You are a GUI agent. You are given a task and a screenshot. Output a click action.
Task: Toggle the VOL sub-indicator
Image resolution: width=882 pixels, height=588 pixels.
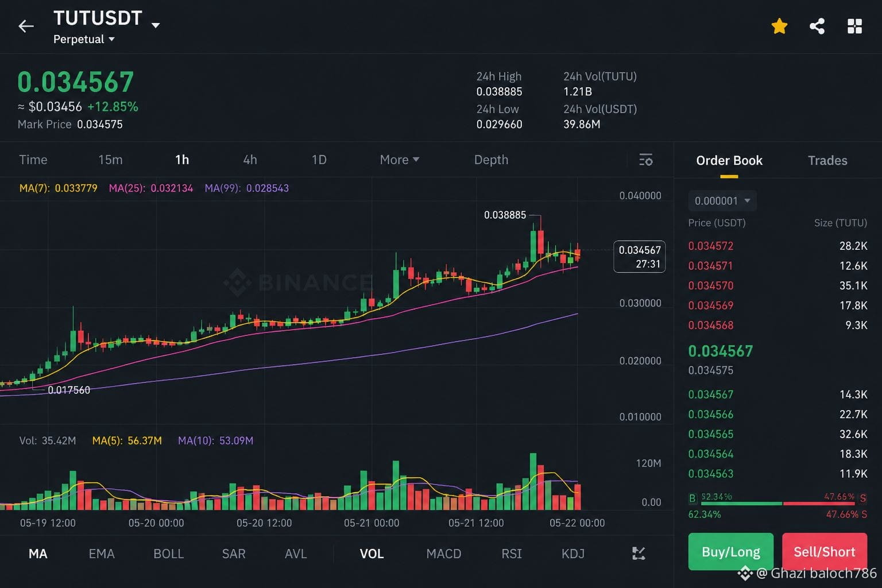click(x=372, y=554)
